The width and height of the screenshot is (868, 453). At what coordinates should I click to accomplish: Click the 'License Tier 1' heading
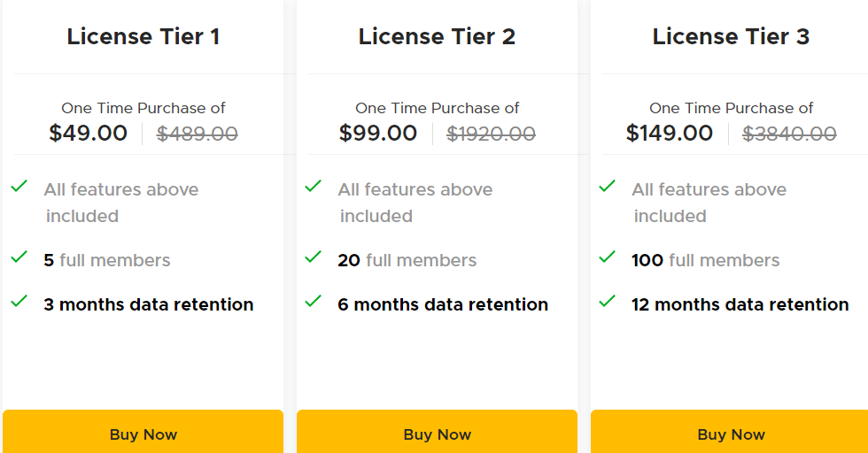click(x=143, y=36)
